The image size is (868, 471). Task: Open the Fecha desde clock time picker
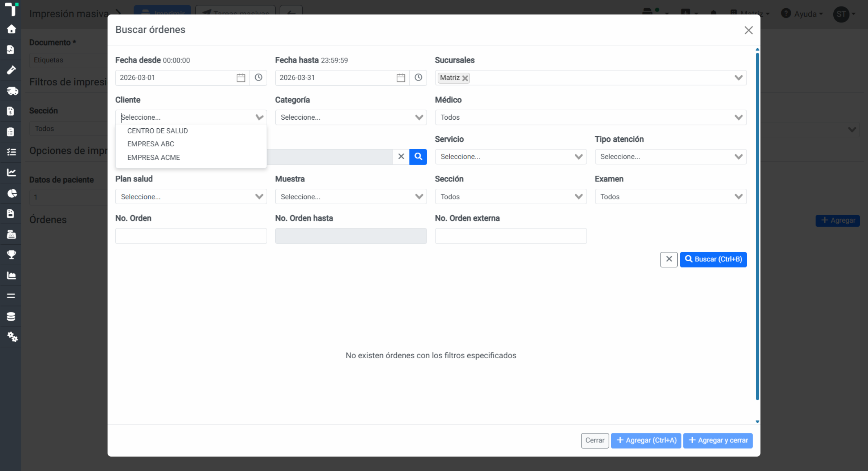tap(258, 78)
